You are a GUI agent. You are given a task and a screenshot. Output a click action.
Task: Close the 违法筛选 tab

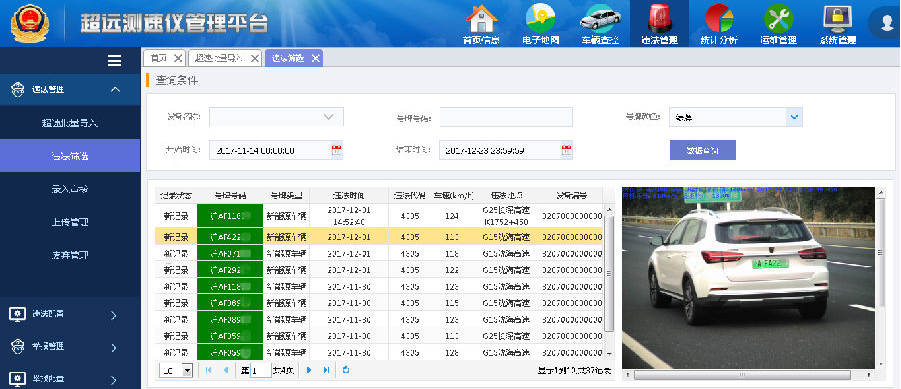(x=315, y=58)
